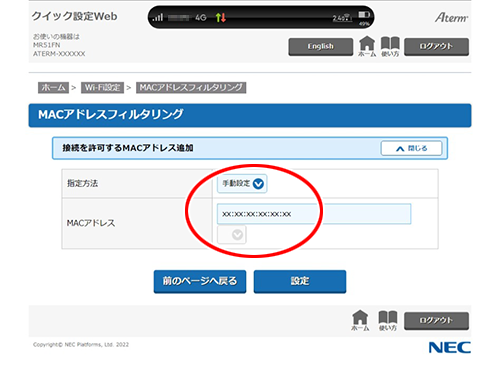Click the top Home icon

tap(367, 46)
